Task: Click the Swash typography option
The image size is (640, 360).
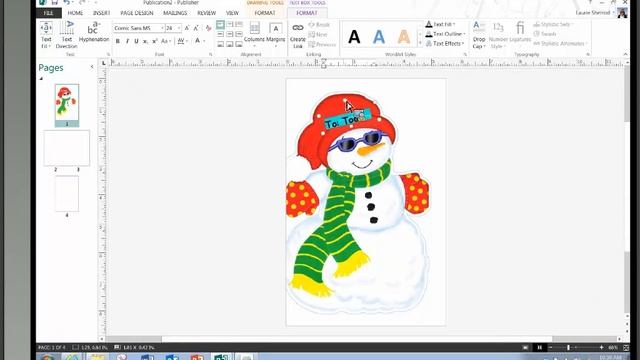Action: (x=545, y=34)
